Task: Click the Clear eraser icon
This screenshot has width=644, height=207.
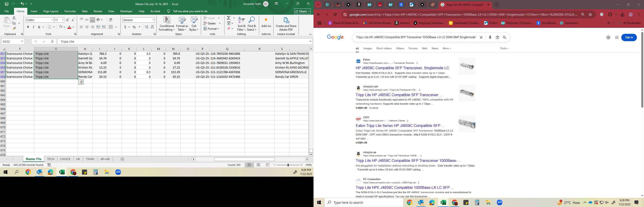Action: point(229,29)
